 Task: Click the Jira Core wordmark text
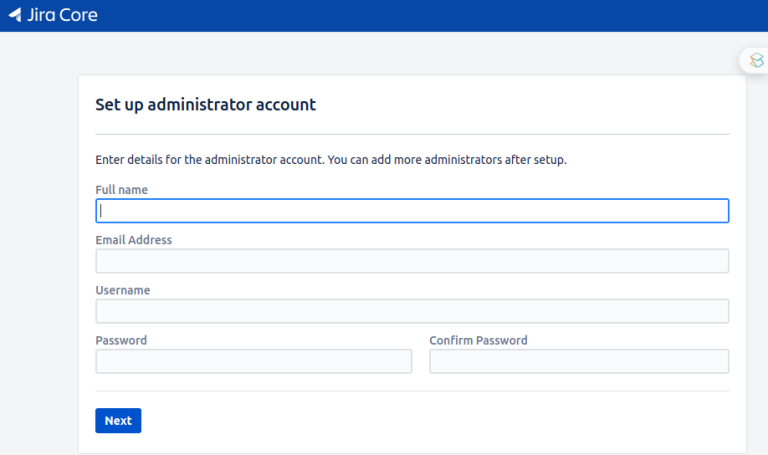point(63,15)
